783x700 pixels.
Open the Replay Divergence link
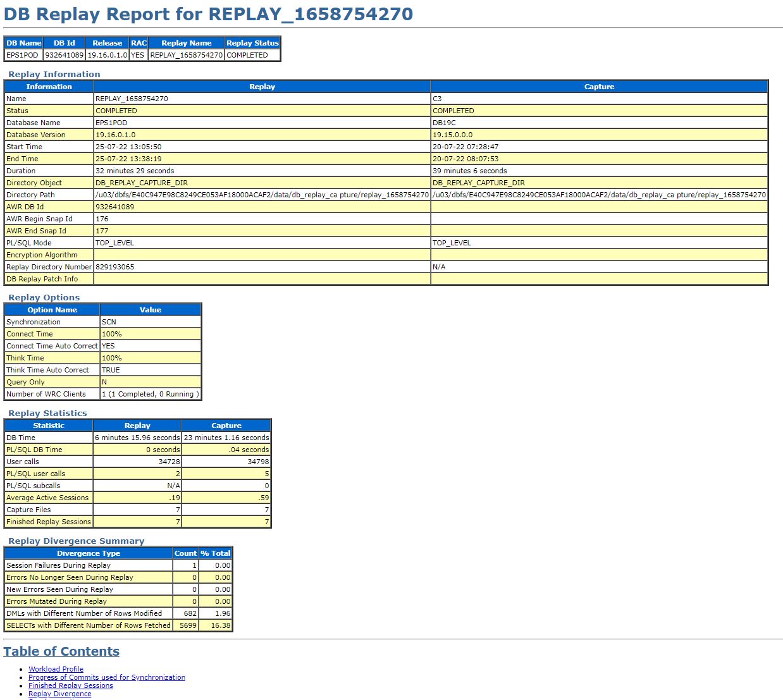click(x=59, y=693)
